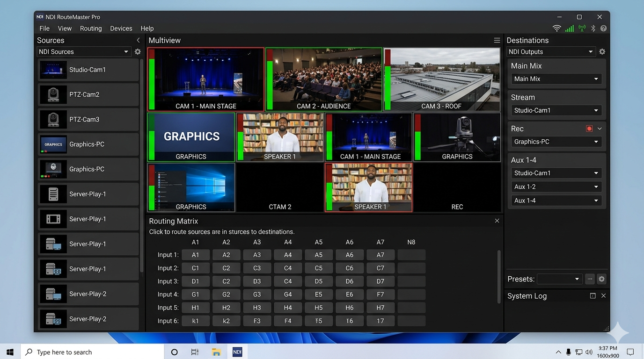Collapse the Sources panel with the chevron
The image size is (644, 359).
pos(138,40)
